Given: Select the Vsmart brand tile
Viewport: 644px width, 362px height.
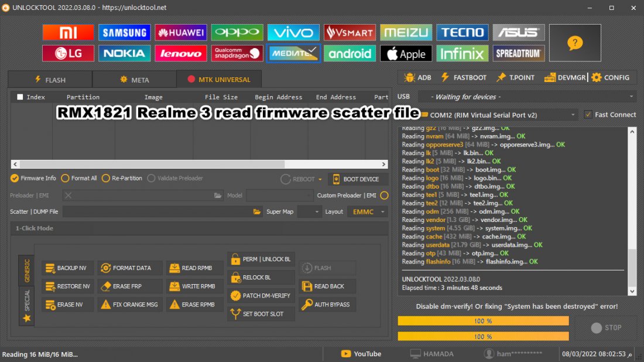Looking at the screenshot, I should pyautogui.click(x=350, y=32).
